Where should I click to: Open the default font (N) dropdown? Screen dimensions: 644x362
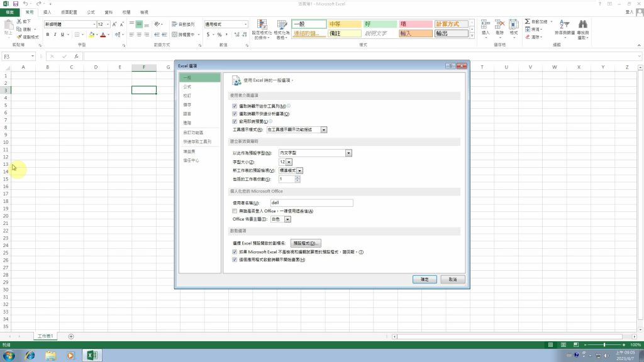point(348,153)
